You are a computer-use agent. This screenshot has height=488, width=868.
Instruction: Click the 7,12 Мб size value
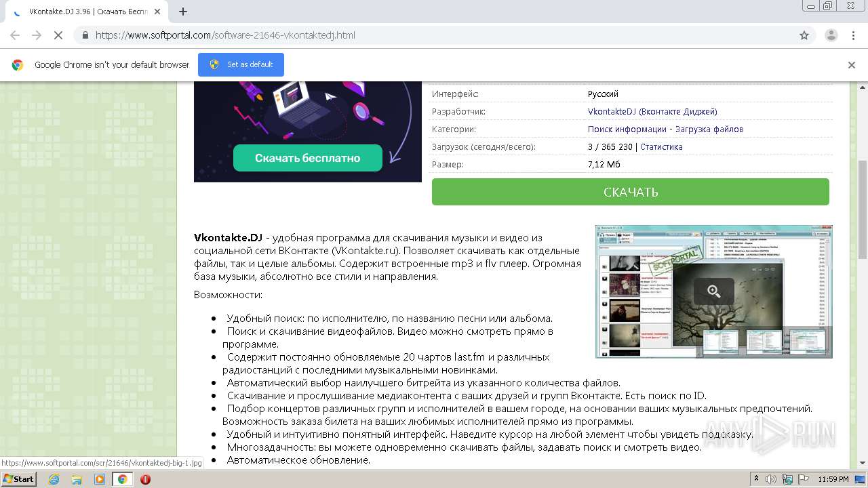pos(604,164)
